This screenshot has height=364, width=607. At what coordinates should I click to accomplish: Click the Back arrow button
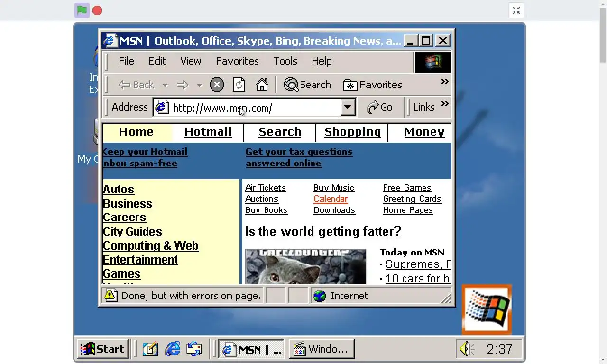[x=136, y=85]
